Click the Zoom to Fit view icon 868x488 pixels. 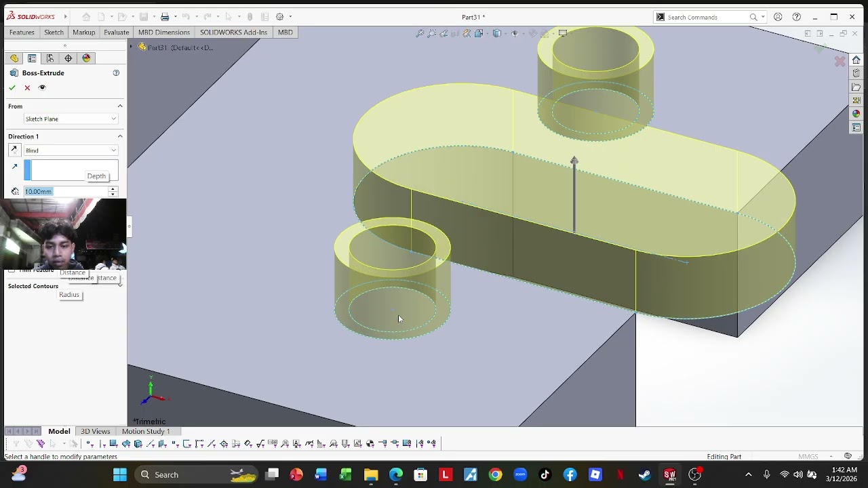[420, 33]
